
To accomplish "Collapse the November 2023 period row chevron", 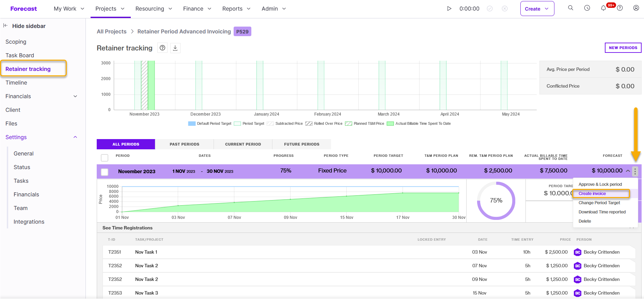I will point(628,171).
